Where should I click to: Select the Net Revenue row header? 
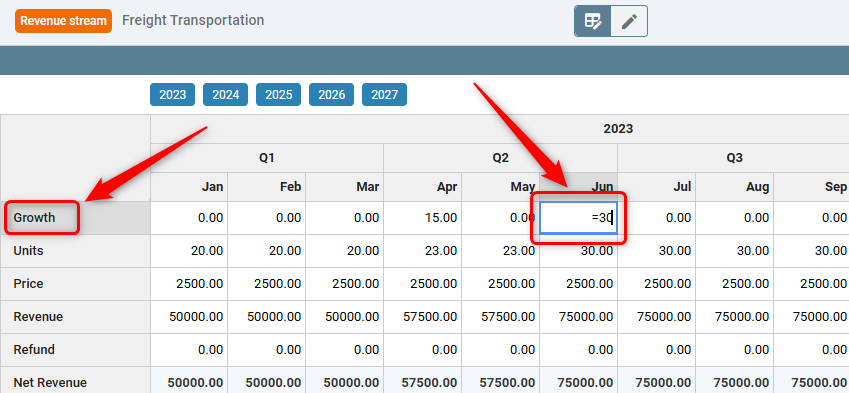[75, 381]
